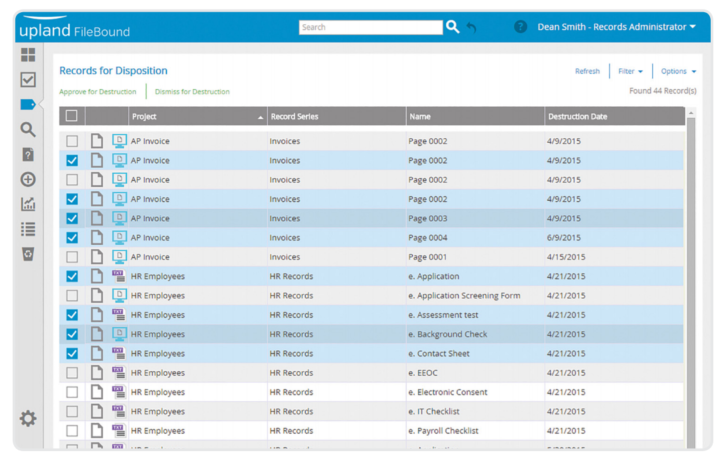The width and height of the screenshot is (727, 462).
Task: Click the undo arrow next to search
Action: tap(472, 27)
